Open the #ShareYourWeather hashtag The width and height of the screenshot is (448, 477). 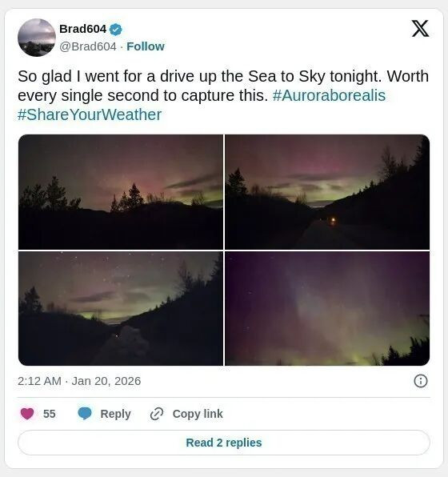[x=90, y=114]
